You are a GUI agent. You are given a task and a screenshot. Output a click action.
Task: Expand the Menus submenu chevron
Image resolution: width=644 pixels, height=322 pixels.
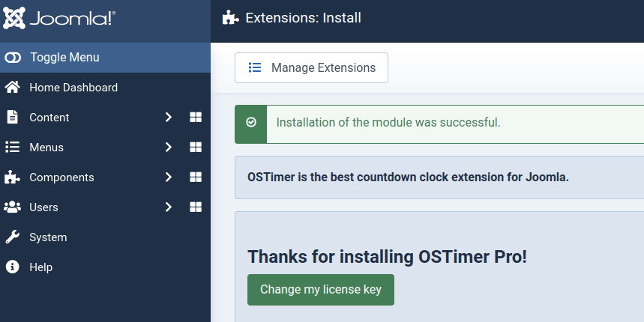tap(169, 147)
